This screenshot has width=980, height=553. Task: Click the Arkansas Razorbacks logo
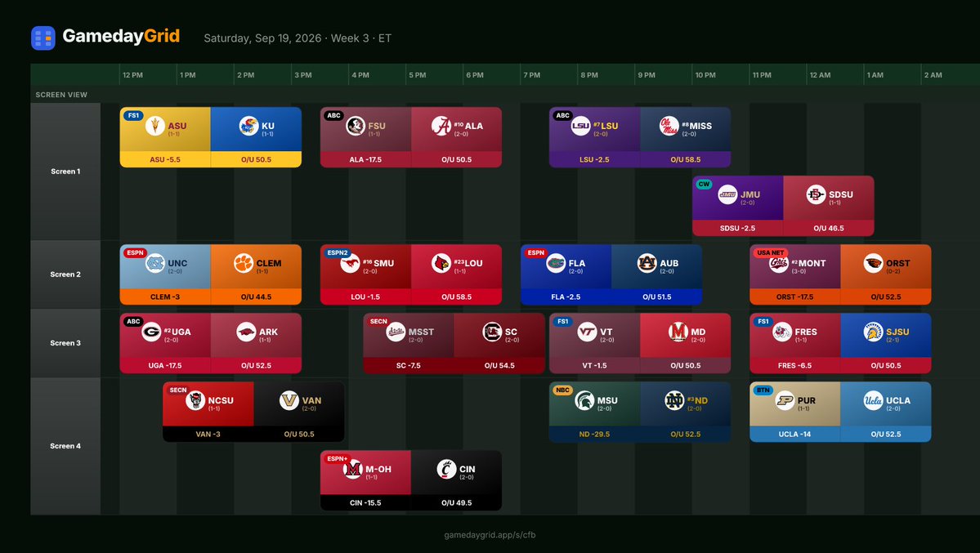246,332
